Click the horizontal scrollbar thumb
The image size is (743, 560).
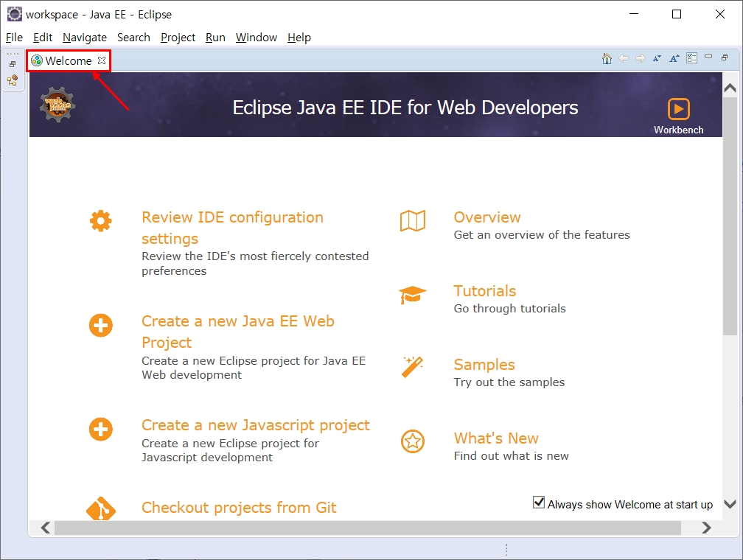[x=368, y=528]
